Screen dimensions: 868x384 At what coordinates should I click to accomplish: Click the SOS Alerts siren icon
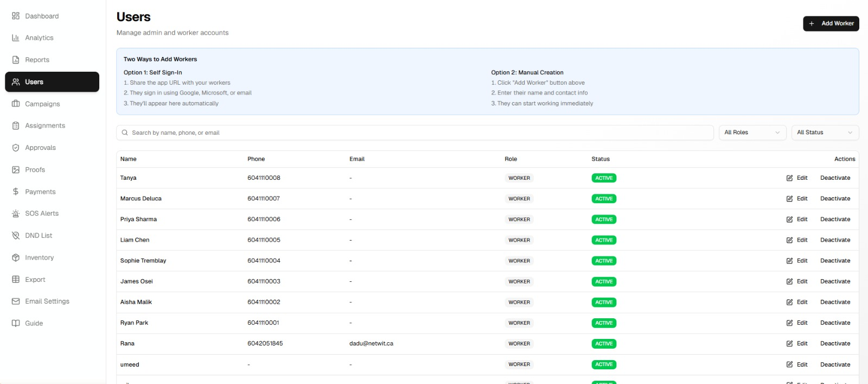[16, 213]
